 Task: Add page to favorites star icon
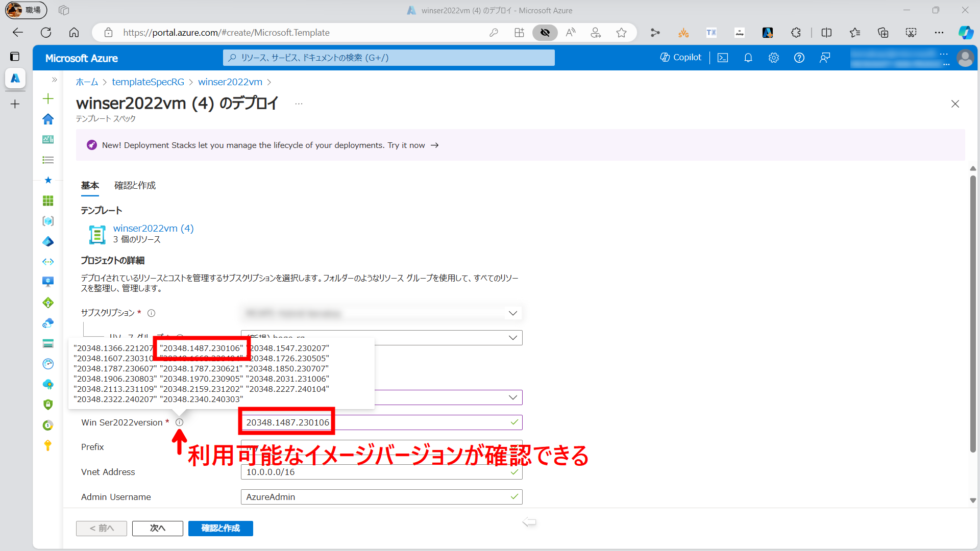pyautogui.click(x=621, y=33)
